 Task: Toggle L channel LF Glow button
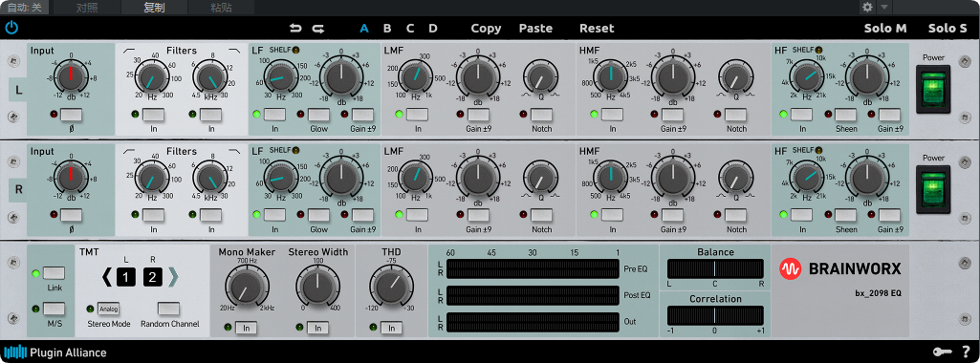pos(318,115)
